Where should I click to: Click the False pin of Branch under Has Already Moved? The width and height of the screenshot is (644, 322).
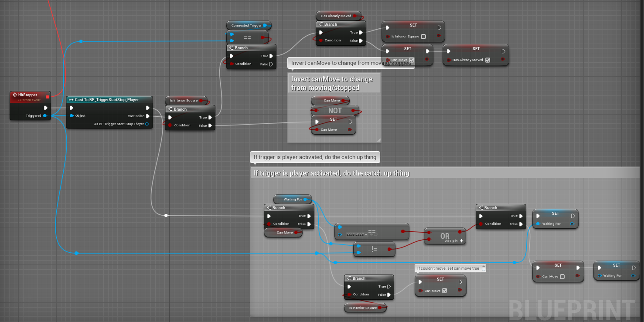click(x=361, y=41)
